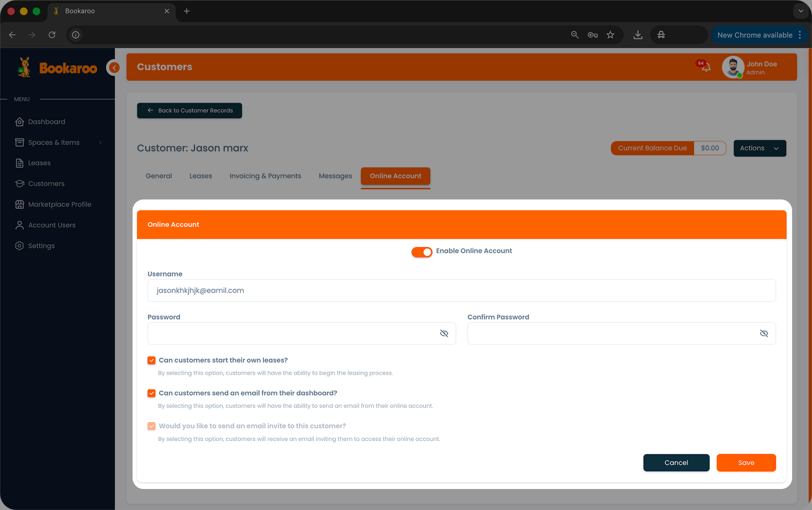The width and height of the screenshot is (812, 510).
Task: Open the Actions dropdown
Action: [760, 148]
